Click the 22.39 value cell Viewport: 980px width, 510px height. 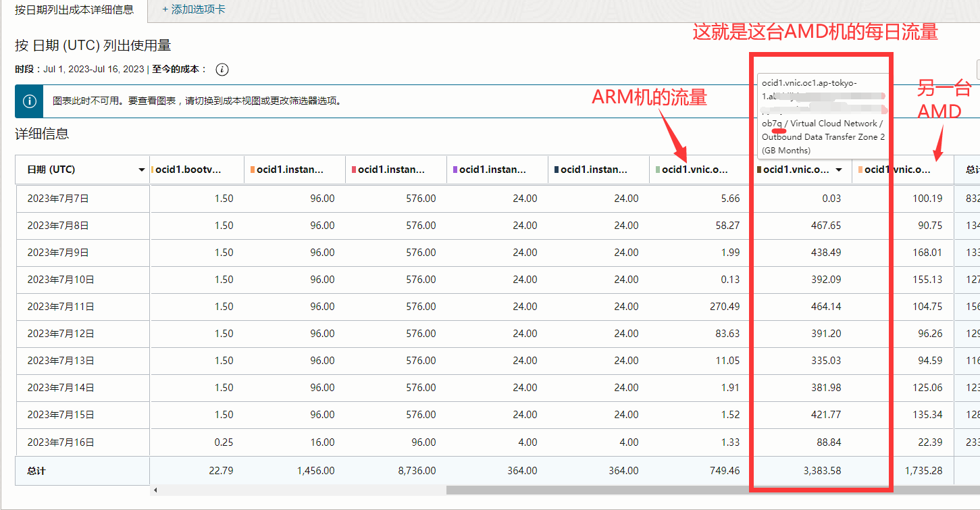(x=930, y=442)
